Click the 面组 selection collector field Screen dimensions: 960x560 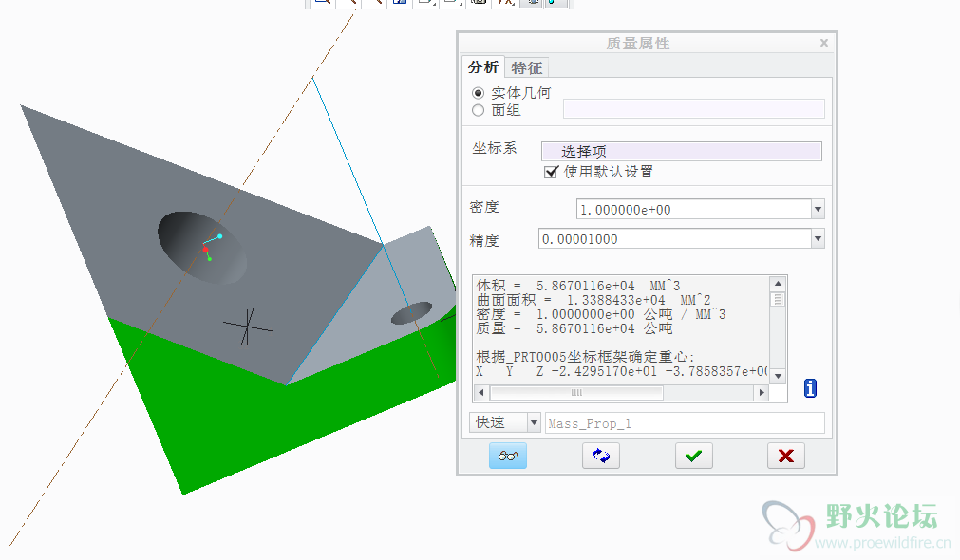[x=694, y=109]
